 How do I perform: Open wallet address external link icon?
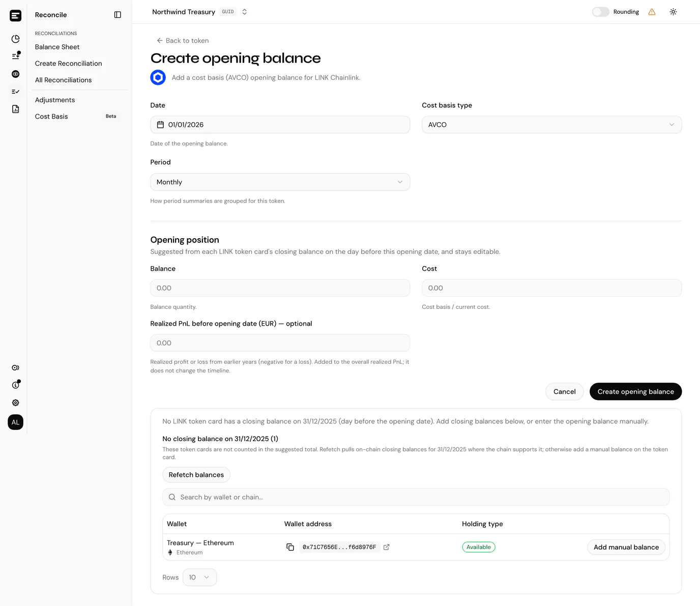pos(387,547)
